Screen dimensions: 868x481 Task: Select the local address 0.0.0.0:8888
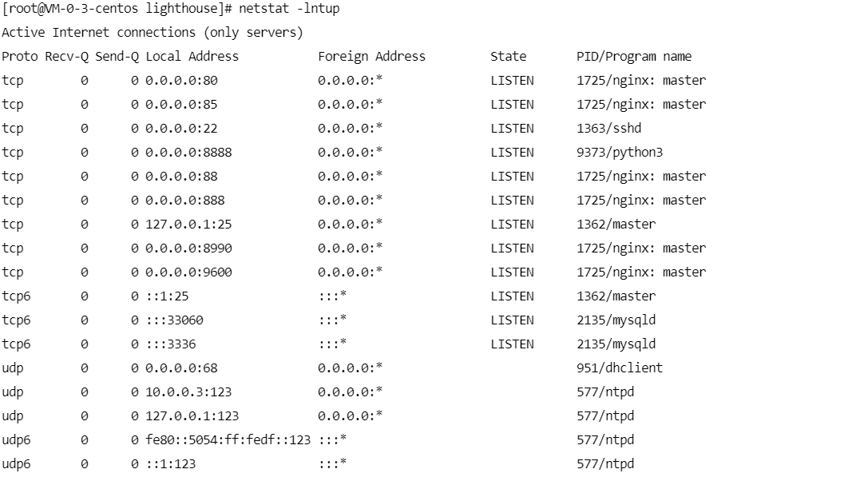click(x=188, y=153)
